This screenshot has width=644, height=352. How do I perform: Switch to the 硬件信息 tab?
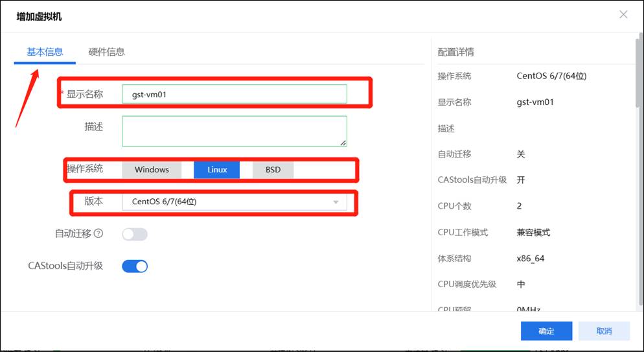pos(106,52)
